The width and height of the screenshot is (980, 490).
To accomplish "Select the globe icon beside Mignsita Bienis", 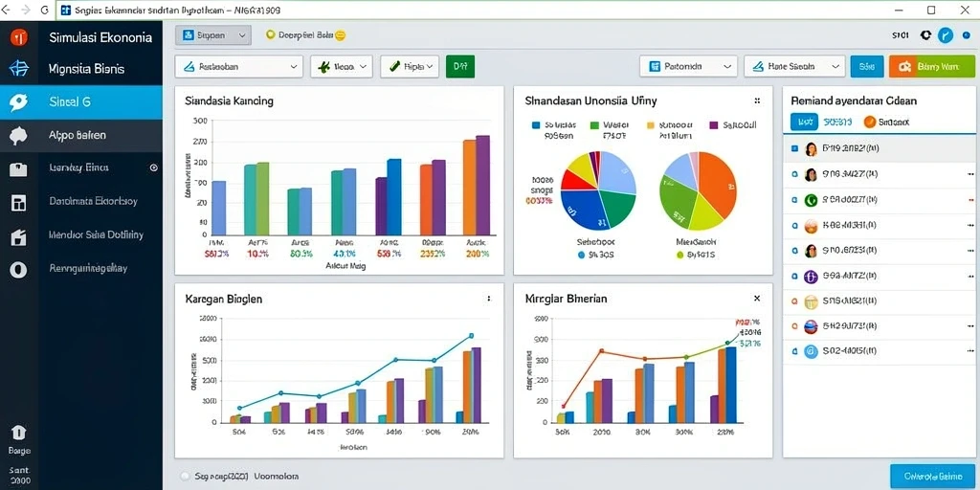I will [19, 69].
